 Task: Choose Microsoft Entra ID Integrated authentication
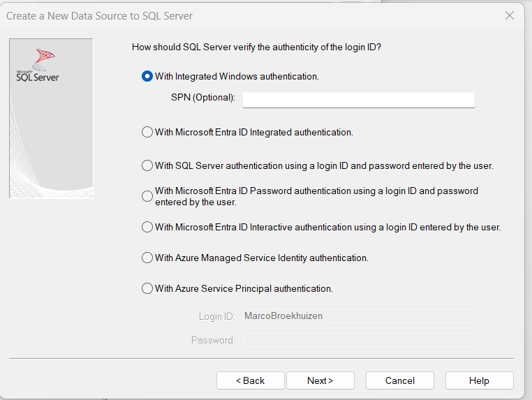pos(147,132)
